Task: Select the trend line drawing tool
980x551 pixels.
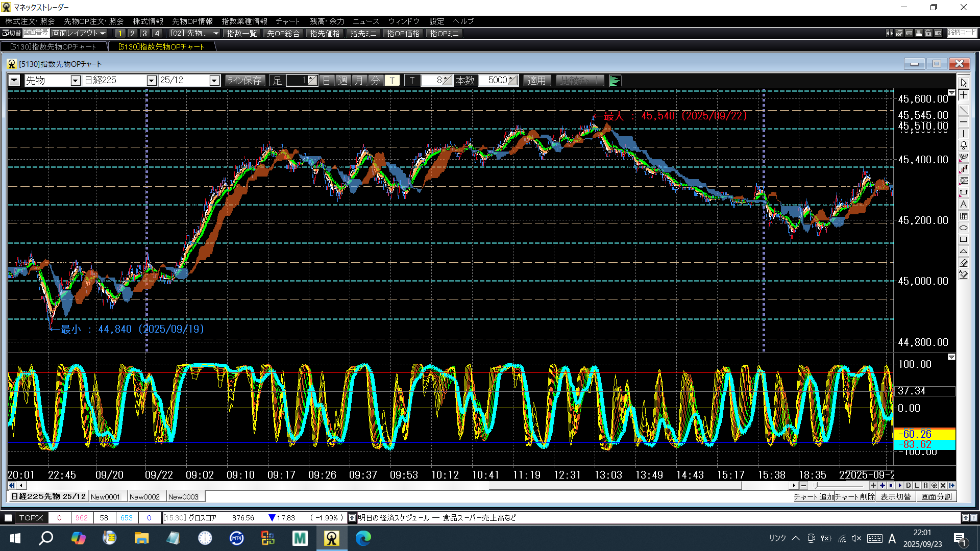Action: (963, 110)
